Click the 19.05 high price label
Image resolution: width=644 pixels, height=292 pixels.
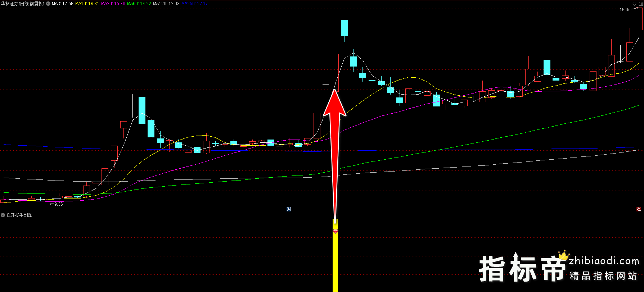pyautogui.click(x=625, y=10)
